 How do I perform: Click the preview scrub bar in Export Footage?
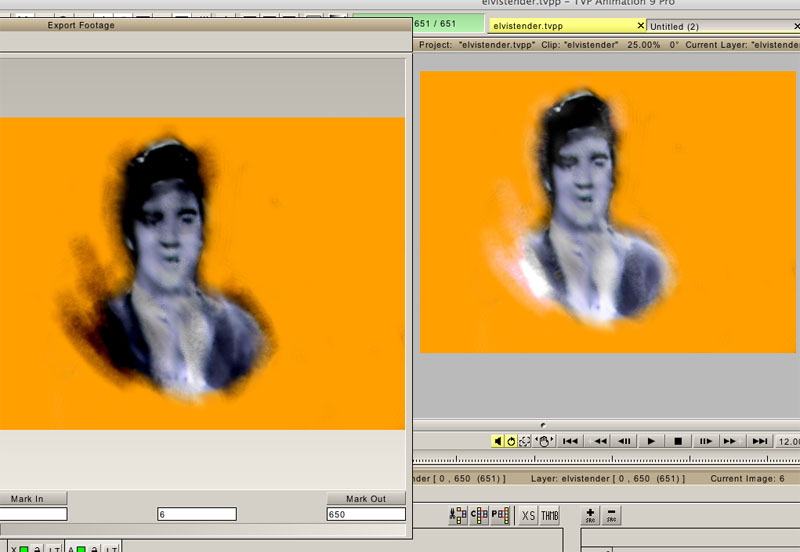tap(204, 529)
